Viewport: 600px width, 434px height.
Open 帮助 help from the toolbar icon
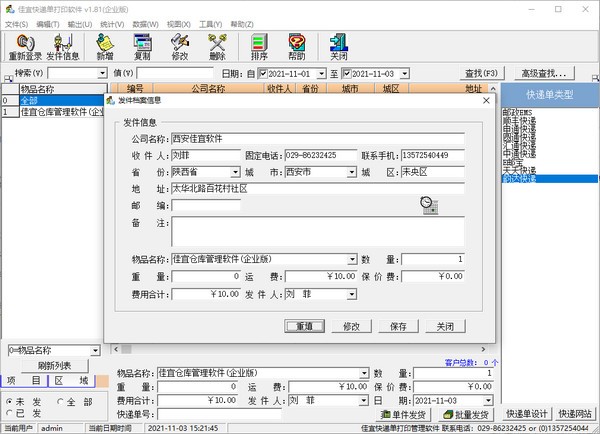297,43
